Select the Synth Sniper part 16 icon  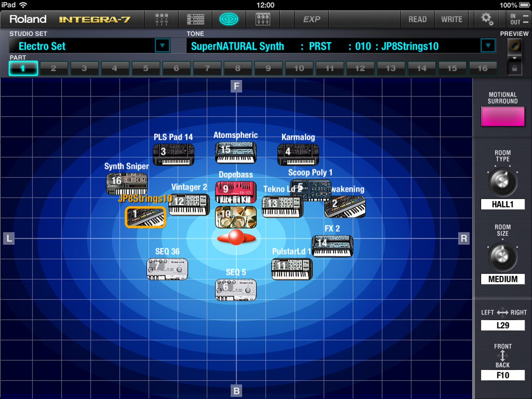coord(127,184)
